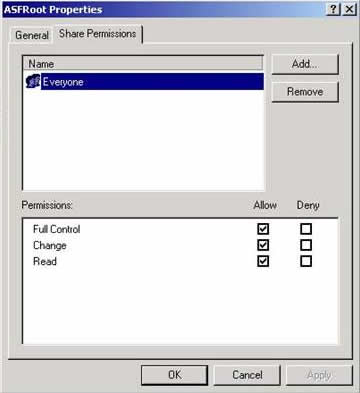360x393 pixels.
Task: Toggle the Allow checkbox for Read
Action: (x=263, y=261)
